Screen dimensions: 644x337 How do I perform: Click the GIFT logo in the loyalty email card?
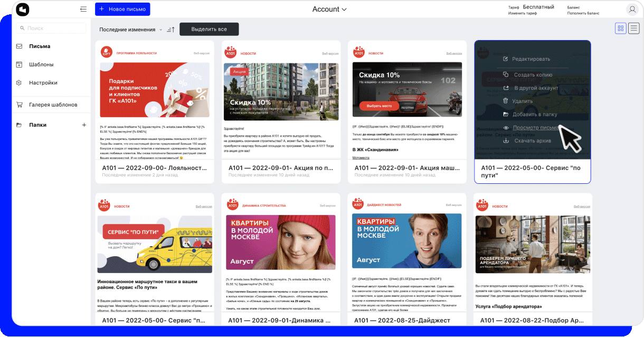click(107, 52)
